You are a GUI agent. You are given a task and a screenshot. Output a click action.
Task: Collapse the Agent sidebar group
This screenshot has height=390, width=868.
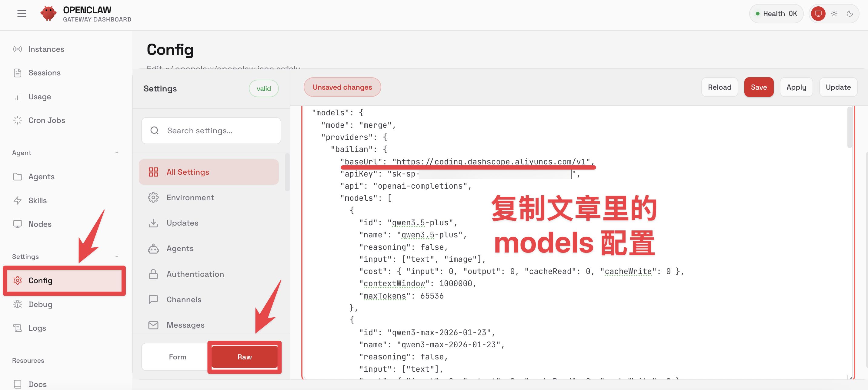[117, 153]
